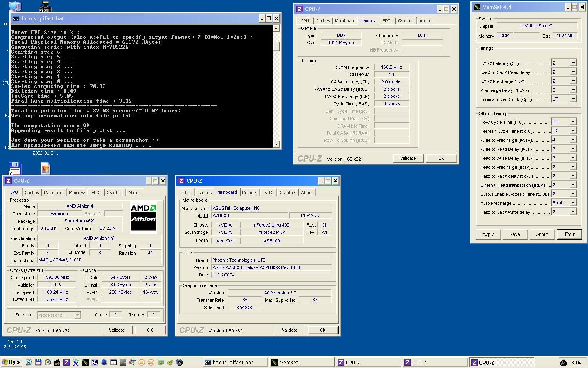Open About dialog from MemSet button
588x368 pixels.
point(541,234)
